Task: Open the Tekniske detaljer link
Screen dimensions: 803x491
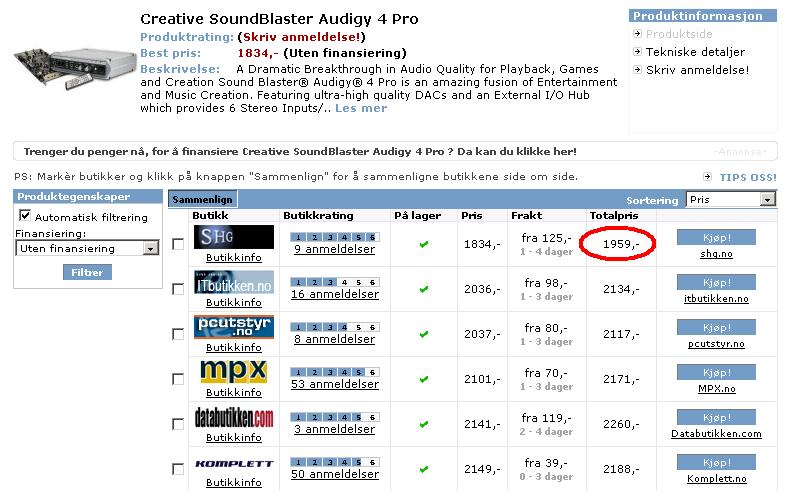Action: point(695,52)
